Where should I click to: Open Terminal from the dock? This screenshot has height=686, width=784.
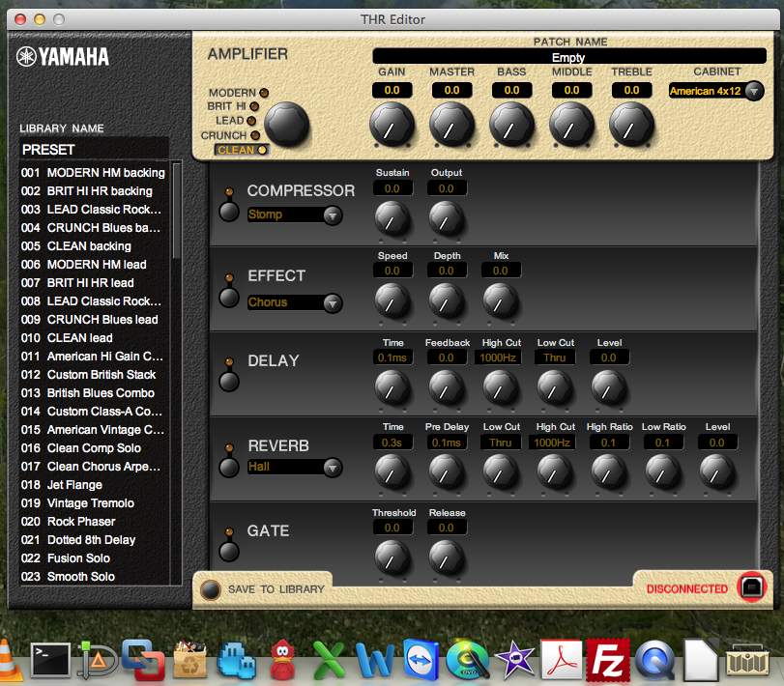(50, 661)
